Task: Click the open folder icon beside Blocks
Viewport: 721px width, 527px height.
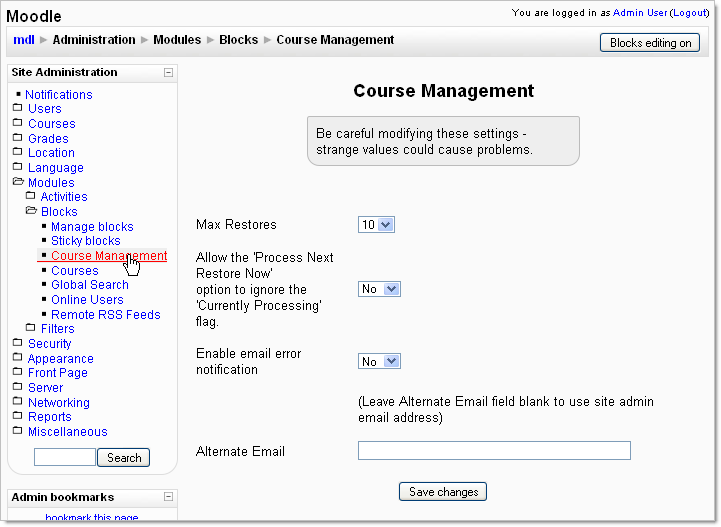Action: click(x=31, y=211)
